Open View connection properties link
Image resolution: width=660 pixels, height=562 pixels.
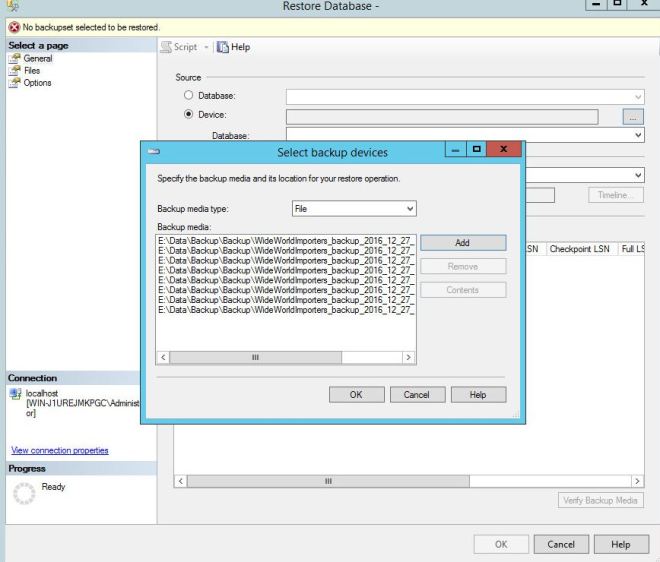pyautogui.click(x=60, y=450)
